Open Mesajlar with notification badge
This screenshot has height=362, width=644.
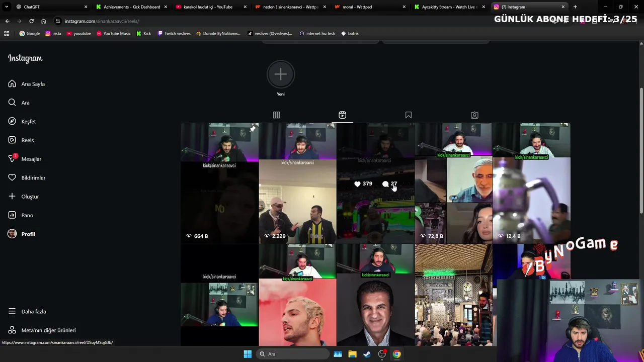click(25, 159)
